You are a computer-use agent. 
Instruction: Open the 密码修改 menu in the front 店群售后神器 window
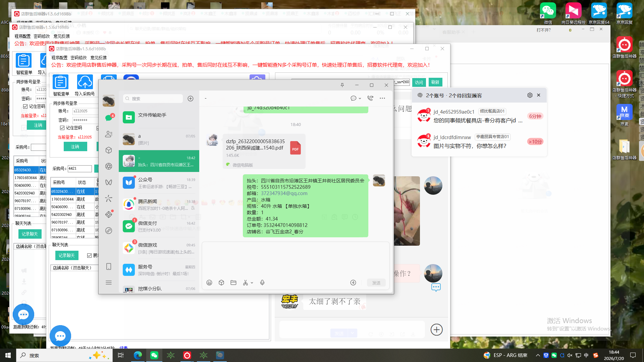click(x=78, y=58)
